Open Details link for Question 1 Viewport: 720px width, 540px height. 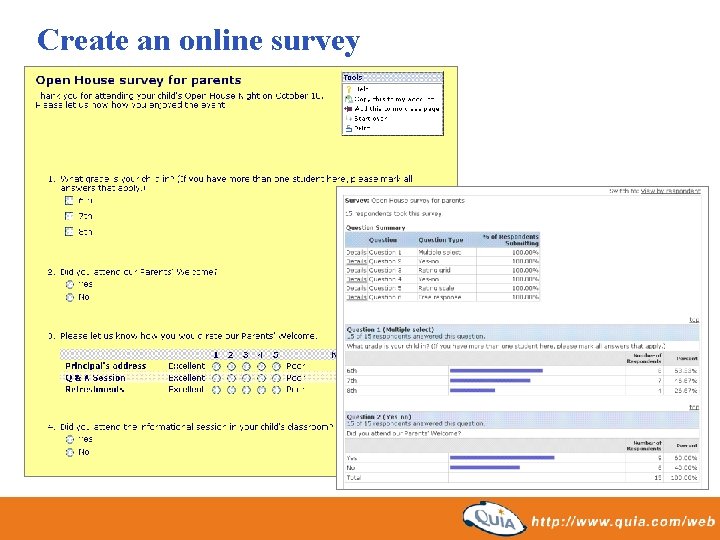[356, 252]
